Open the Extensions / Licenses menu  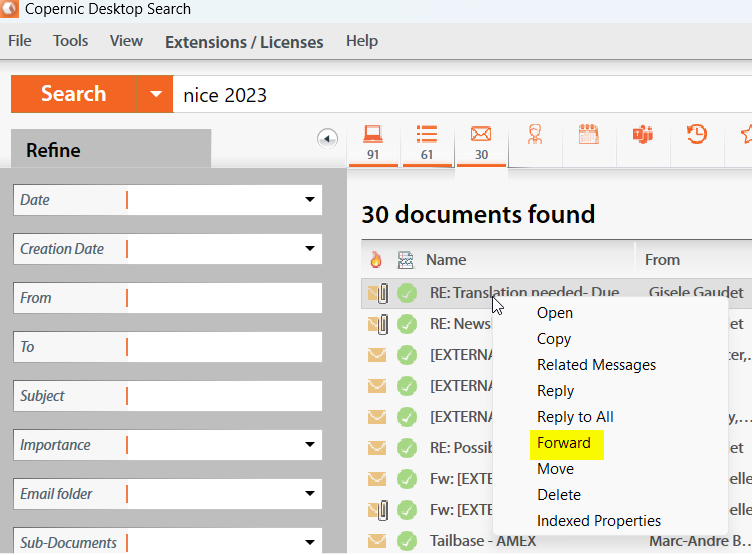(x=244, y=42)
